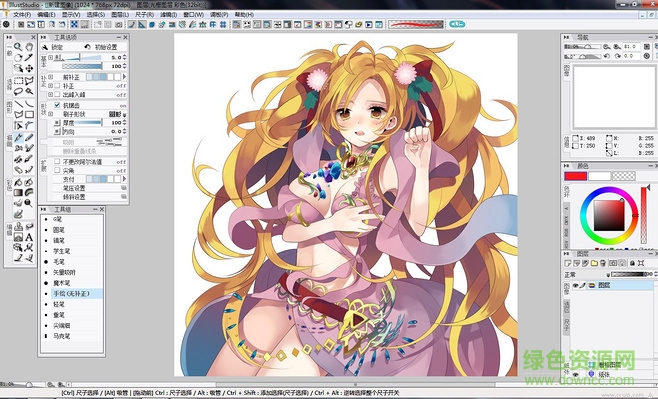Click the Delete layer trash icon
Viewport: 658px width, 399px height.
(x=603, y=263)
